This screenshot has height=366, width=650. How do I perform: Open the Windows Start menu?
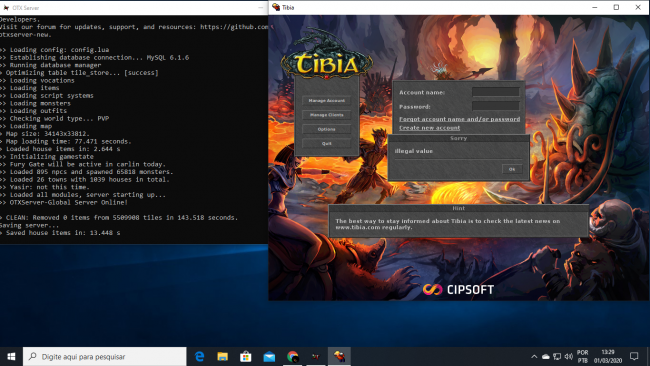pos(11,356)
